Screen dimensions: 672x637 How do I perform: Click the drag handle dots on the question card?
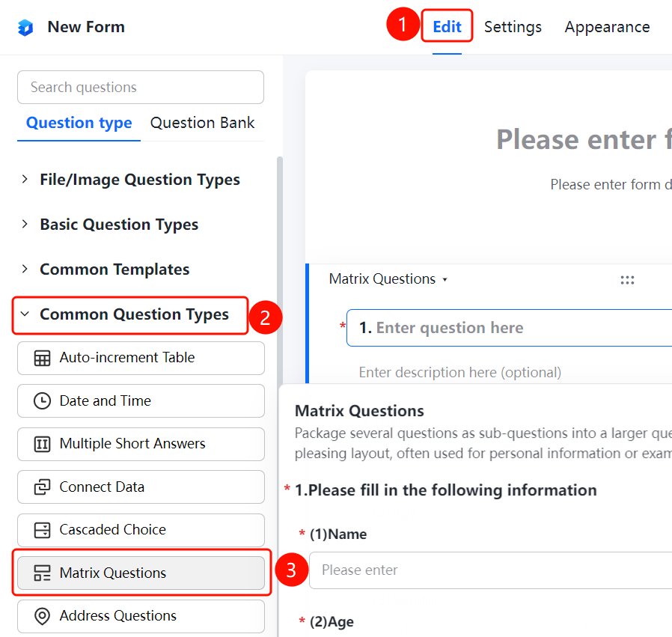(627, 280)
